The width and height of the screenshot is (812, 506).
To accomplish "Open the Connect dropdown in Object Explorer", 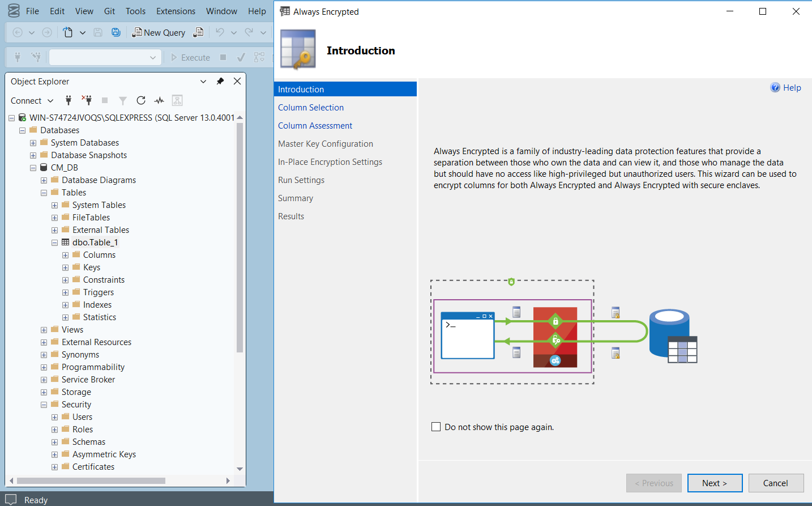I will 32,100.
